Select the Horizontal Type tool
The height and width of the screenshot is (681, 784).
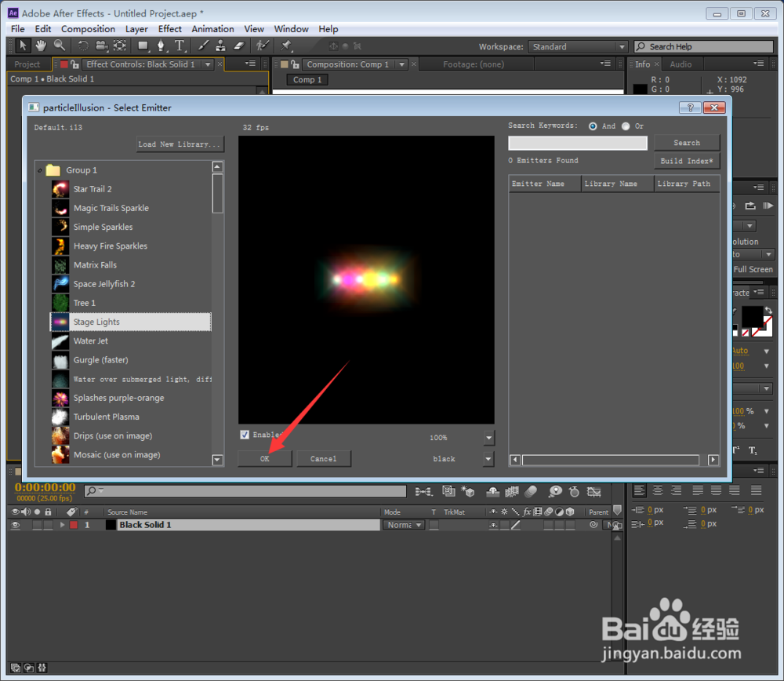tap(180, 46)
